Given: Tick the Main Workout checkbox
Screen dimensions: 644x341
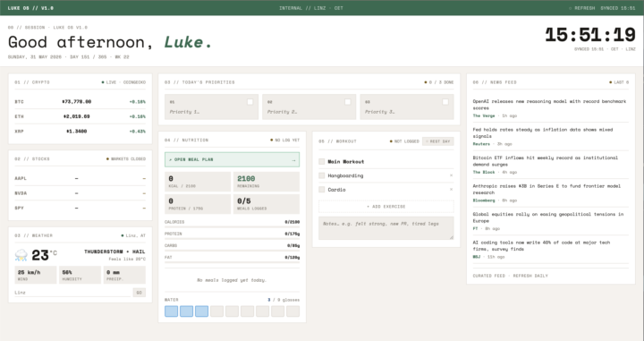Looking at the screenshot, I should [322, 161].
